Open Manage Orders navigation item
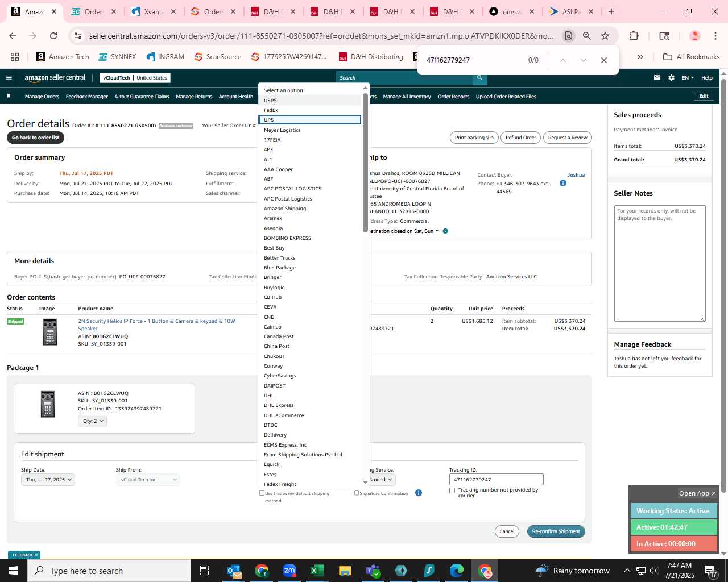Screen dimensions: 728x582 [42, 97]
